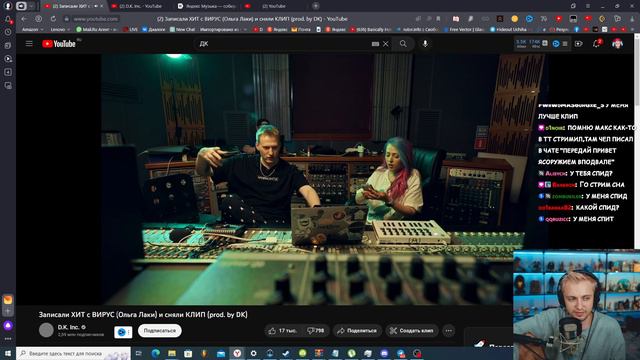Open Hideout Uchiha bookmark
Image resolution: width=640 pixels, height=360 pixels.
click(x=509, y=29)
